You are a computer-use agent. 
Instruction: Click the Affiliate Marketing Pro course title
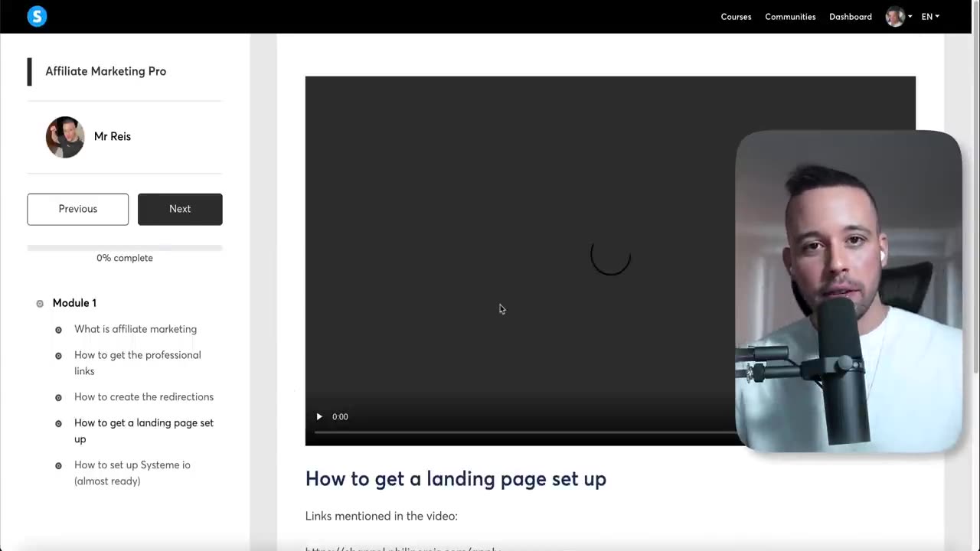106,71
